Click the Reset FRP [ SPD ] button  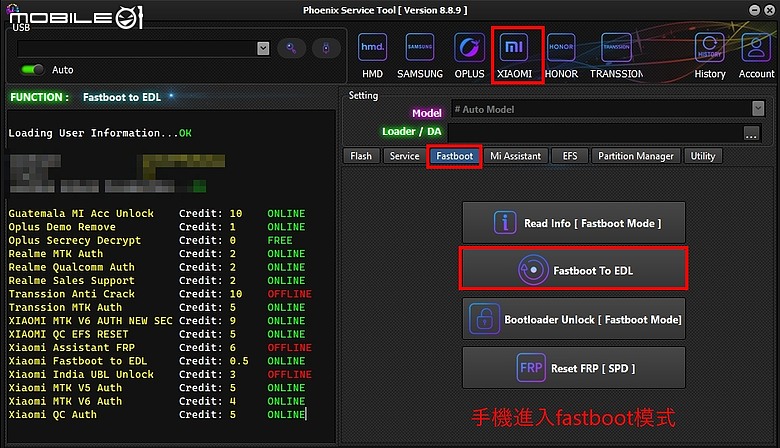(x=574, y=368)
